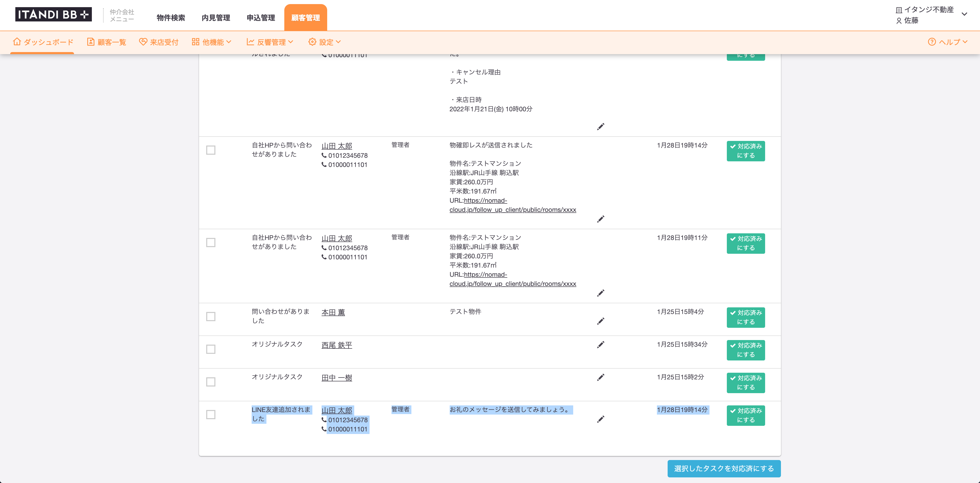Open the 内見管理 tab
980x483 pixels.
pyautogui.click(x=216, y=18)
